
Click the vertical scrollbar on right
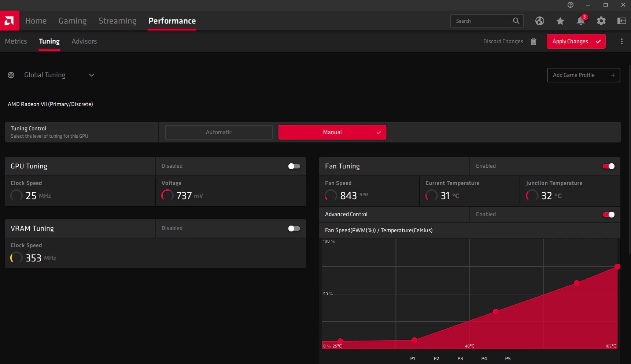(x=630, y=159)
